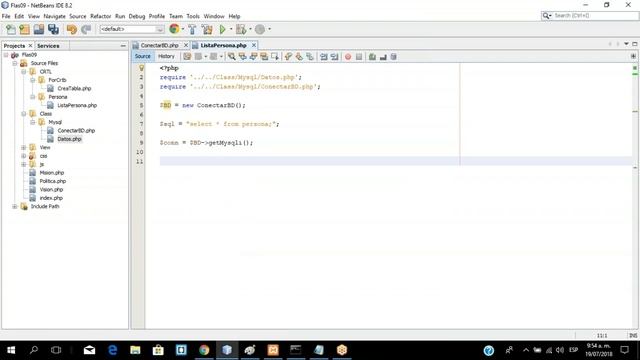Expand the View folder node
Image resolution: width=640 pixels, height=360 pixels.
point(24,147)
